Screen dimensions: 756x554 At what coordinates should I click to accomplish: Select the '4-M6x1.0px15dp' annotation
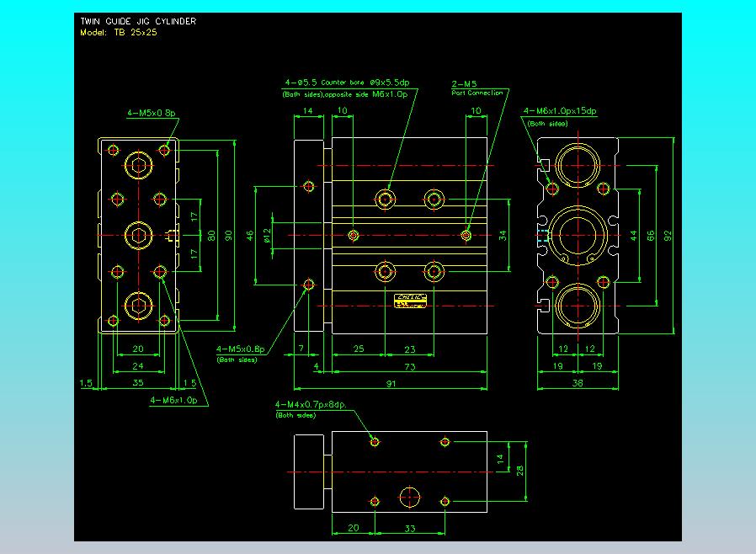tap(559, 111)
